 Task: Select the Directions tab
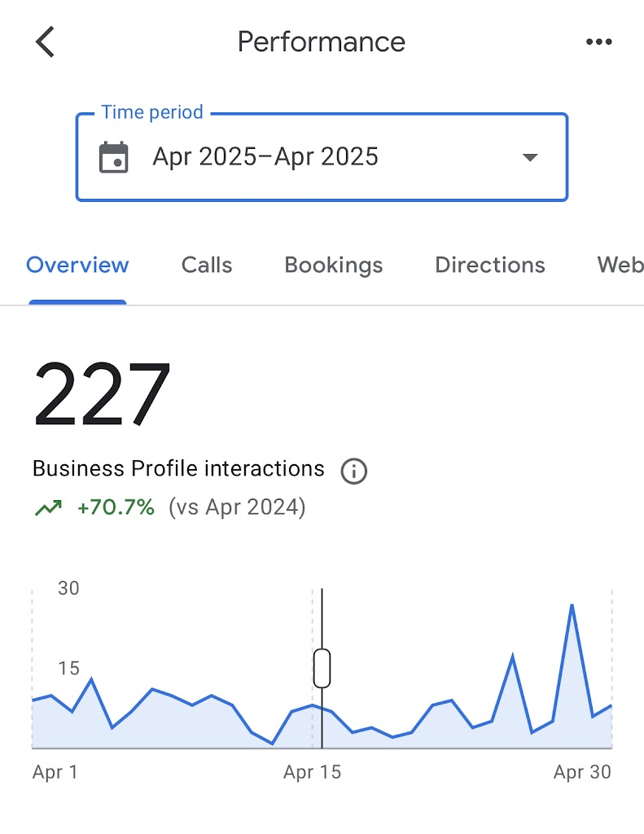(490, 265)
